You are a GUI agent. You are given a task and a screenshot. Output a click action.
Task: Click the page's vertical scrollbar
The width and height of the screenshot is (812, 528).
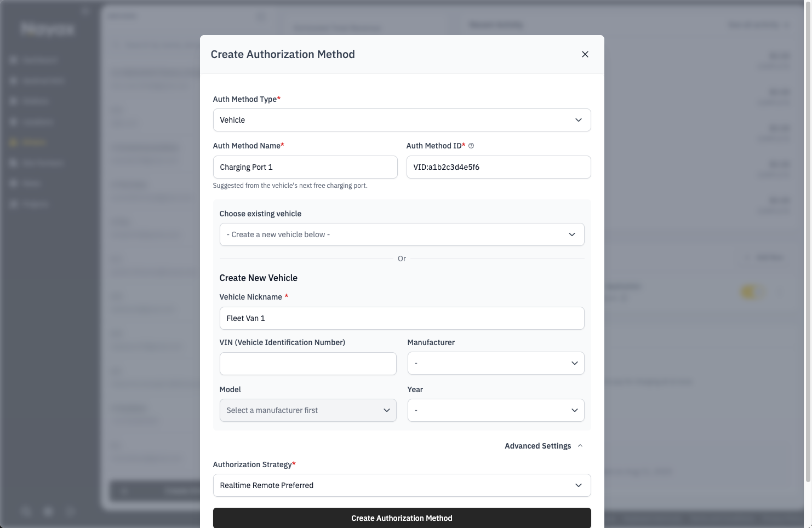point(808,241)
